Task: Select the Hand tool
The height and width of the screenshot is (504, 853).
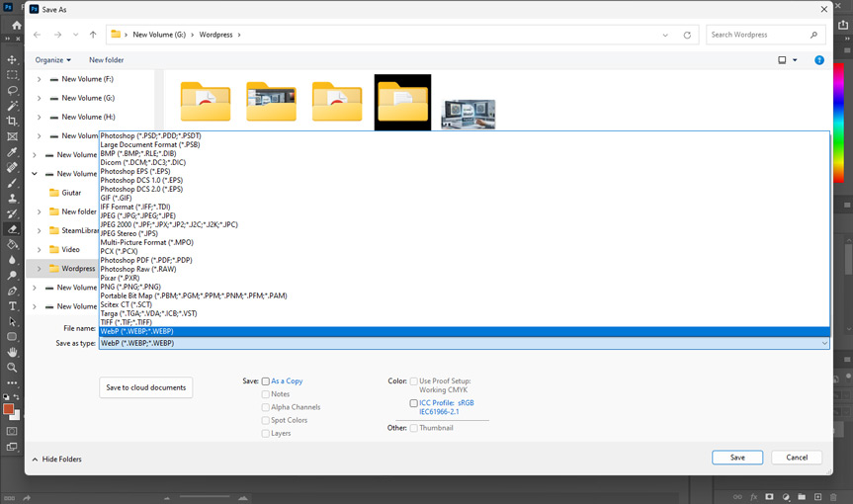Action: (12, 353)
